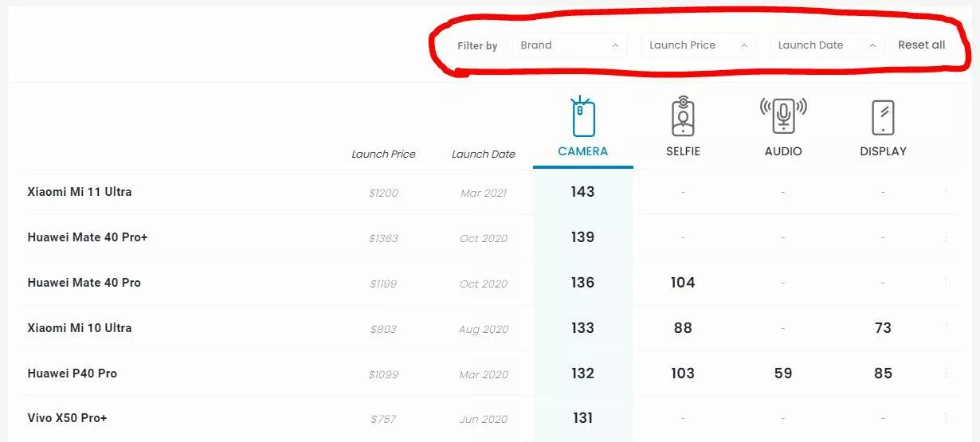
Task: Sort by Launch Price column header
Action: 383,155
